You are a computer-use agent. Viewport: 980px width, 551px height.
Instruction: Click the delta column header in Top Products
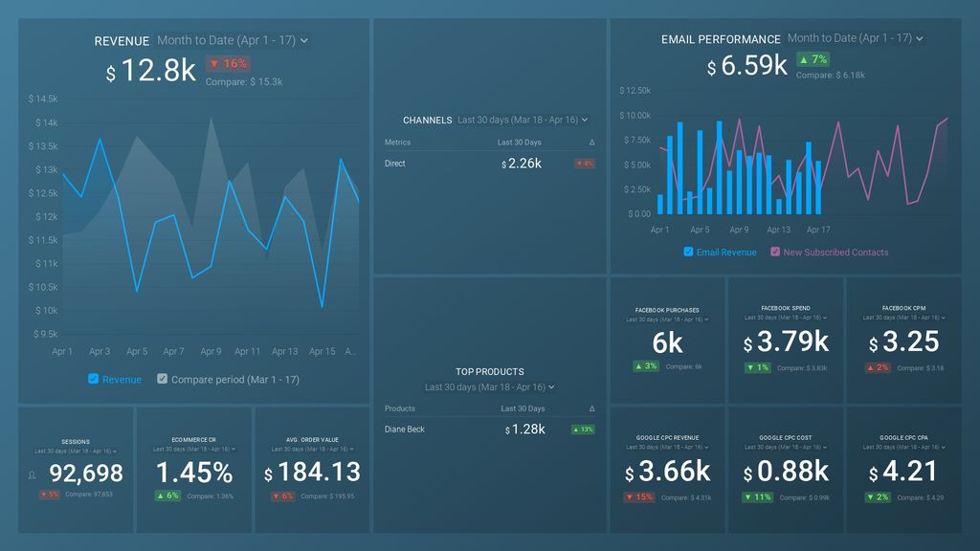(591, 408)
